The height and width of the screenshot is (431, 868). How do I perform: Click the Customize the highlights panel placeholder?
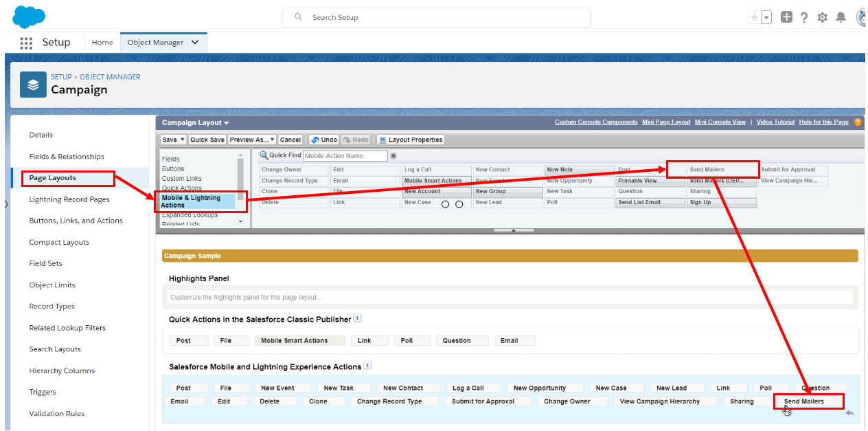[x=510, y=298]
